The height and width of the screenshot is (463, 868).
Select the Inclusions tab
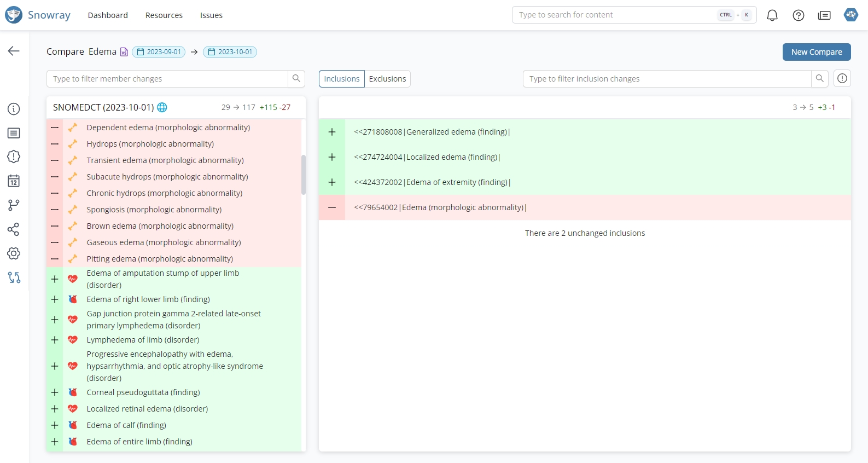[x=341, y=79]
